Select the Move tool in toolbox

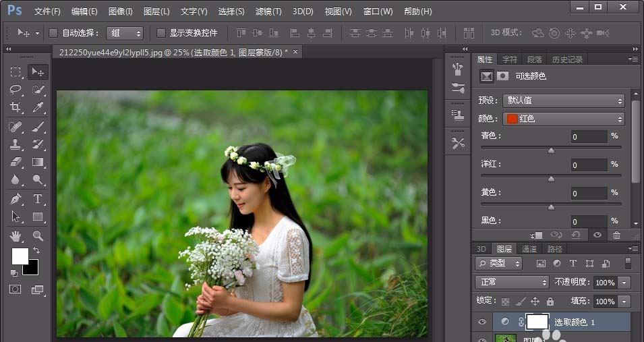38,72
